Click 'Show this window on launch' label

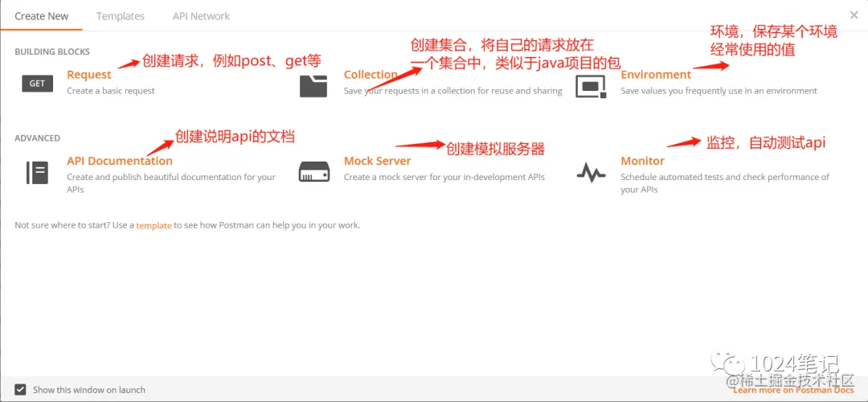point(89,390)
